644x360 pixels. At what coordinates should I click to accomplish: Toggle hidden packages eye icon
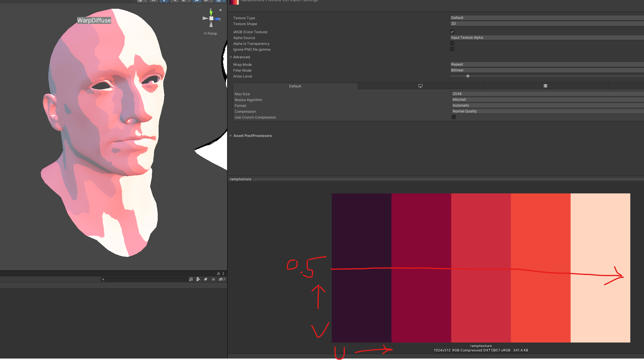tap(222, 279)
